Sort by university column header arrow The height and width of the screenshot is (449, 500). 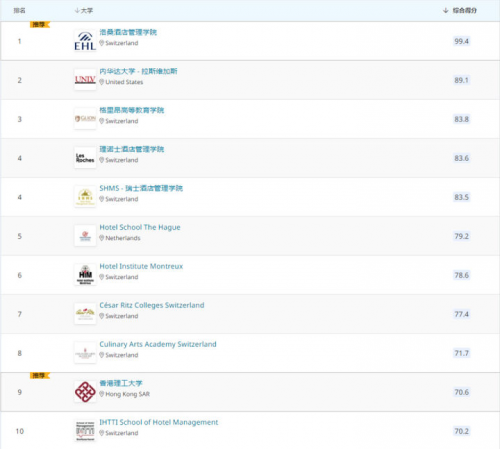[x=77, y=11]
